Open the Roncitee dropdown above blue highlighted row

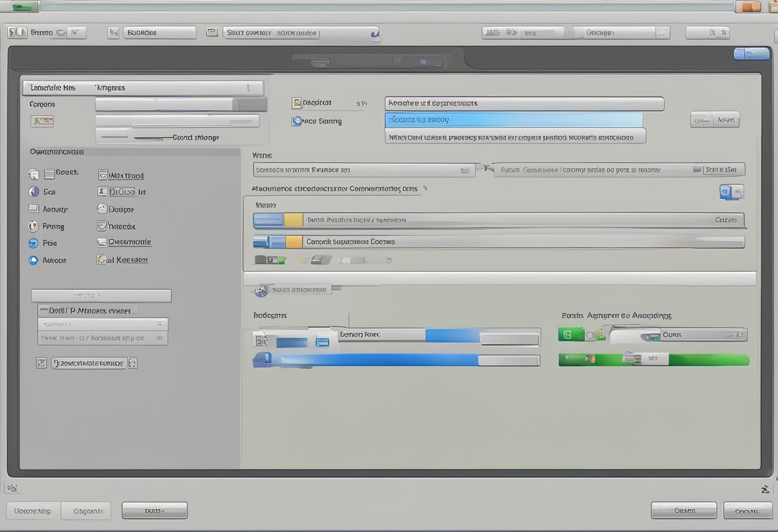pos(523,103)
